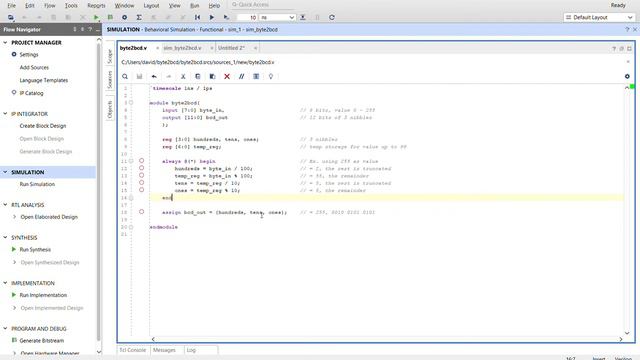640x360 pixels.
Task: Click the Paste icon in editor toolbar
Action: 212,76
